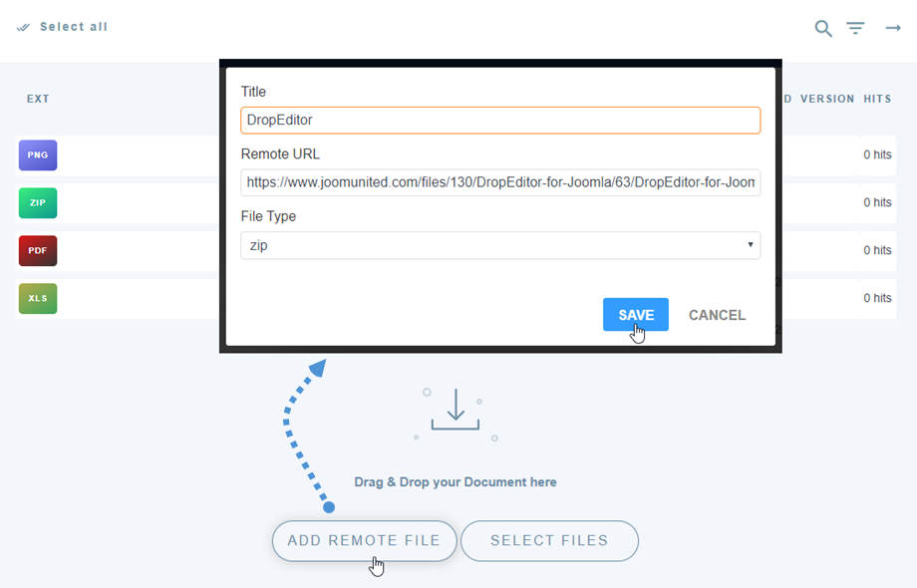Click the ADD REMOTE FILE button
This screenshot has height=588, width=917.
click(364, 541)
